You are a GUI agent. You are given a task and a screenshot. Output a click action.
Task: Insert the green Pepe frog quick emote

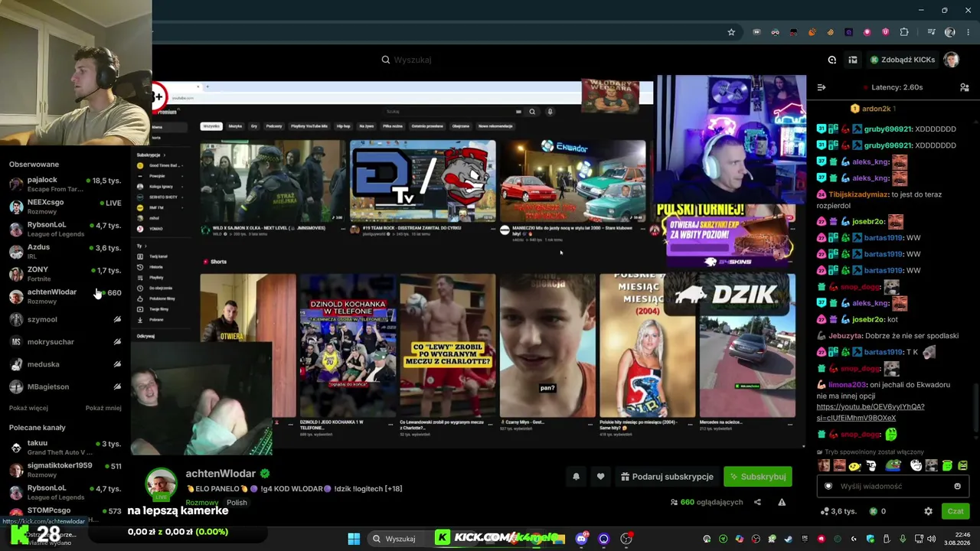coord(893,465)
